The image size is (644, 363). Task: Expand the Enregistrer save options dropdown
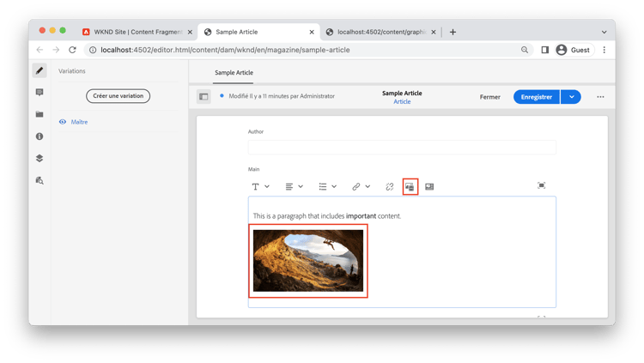click(571, 97)
